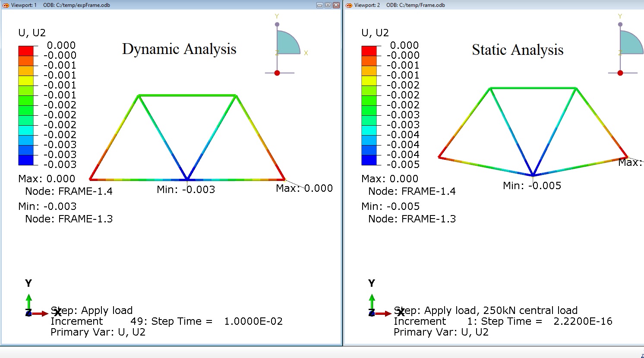Click 'Step: Apply load, 250kN central load' text
This screenshot has width=644, height=358.
click(x=486, y=310)
